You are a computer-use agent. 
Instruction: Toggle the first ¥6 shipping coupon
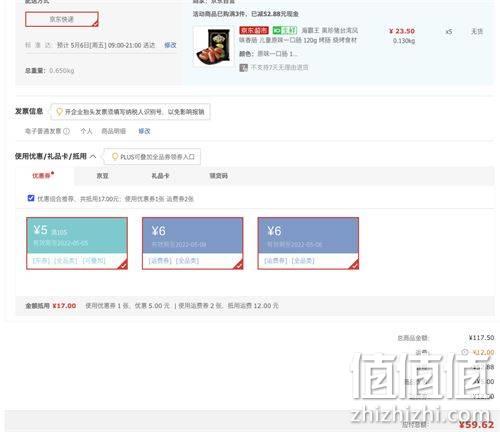pyautogui.click(x=192, y=243)
